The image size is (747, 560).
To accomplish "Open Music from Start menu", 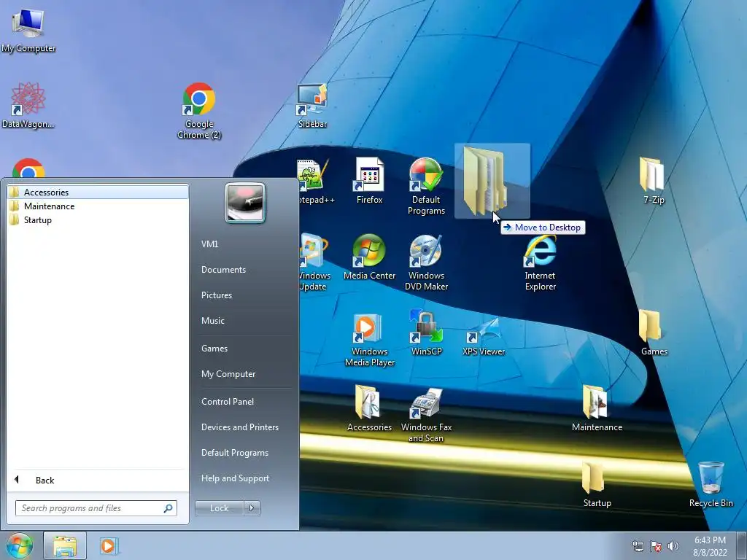I will pos(213,321).
